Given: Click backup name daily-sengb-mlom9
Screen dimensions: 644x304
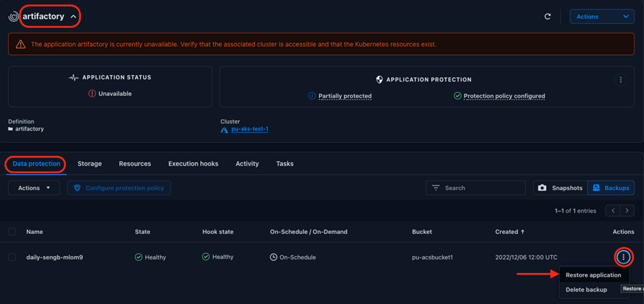Looking at the screenshot, I should tap(55, 257).
